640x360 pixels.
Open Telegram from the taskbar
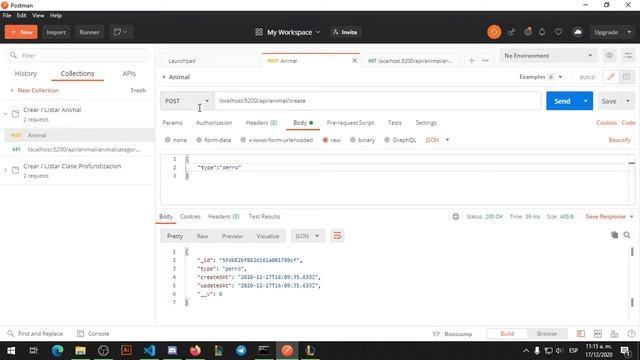point(241,351)
